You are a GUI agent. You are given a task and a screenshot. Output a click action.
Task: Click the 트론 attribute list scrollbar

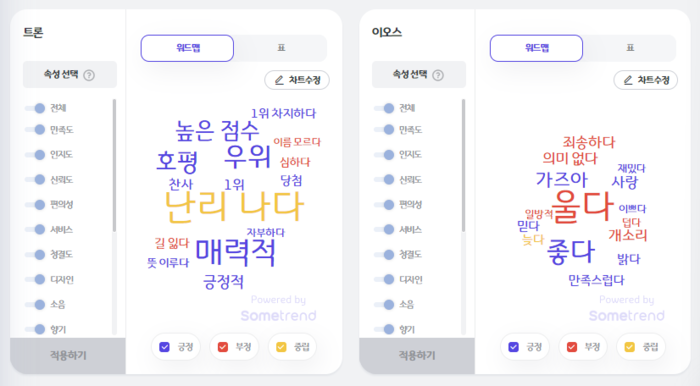tap(114, 165)
